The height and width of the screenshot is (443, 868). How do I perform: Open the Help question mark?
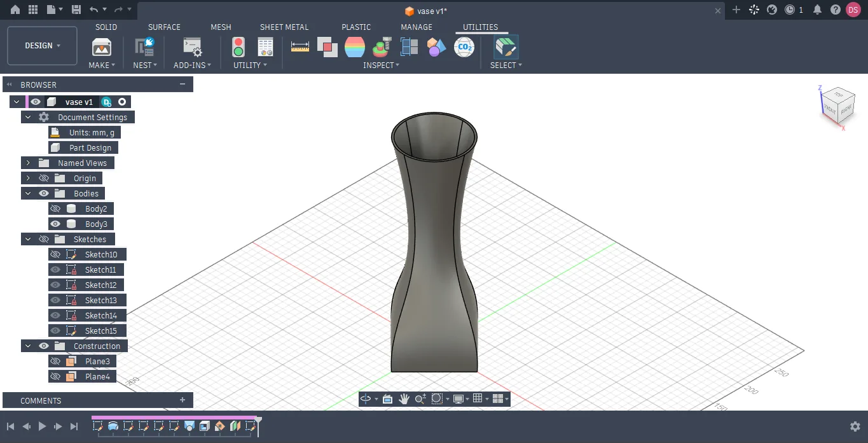(x=836, y=10)
